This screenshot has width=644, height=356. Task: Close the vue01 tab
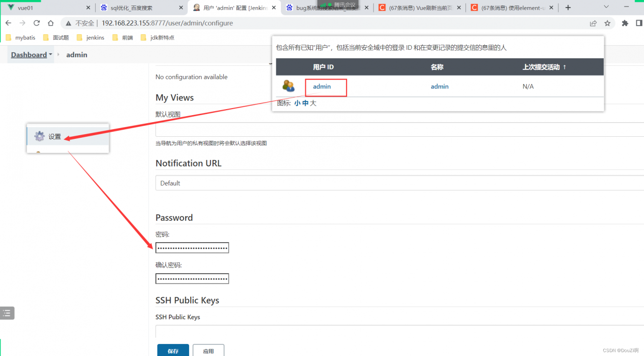89,8
